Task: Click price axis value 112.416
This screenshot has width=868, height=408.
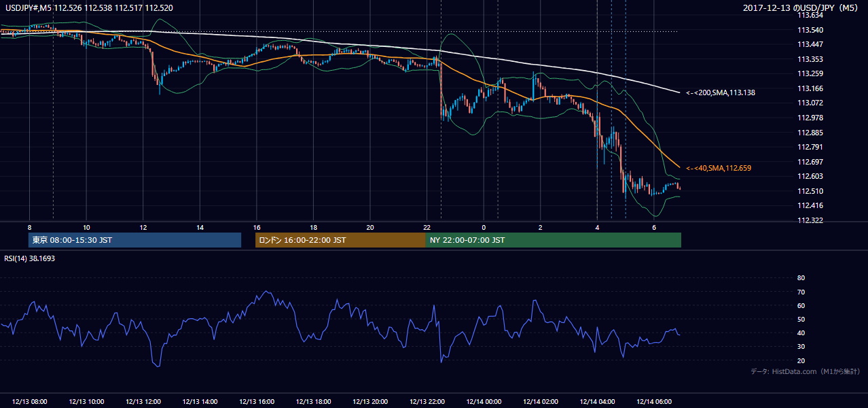Action: click(x=809, y=205)
